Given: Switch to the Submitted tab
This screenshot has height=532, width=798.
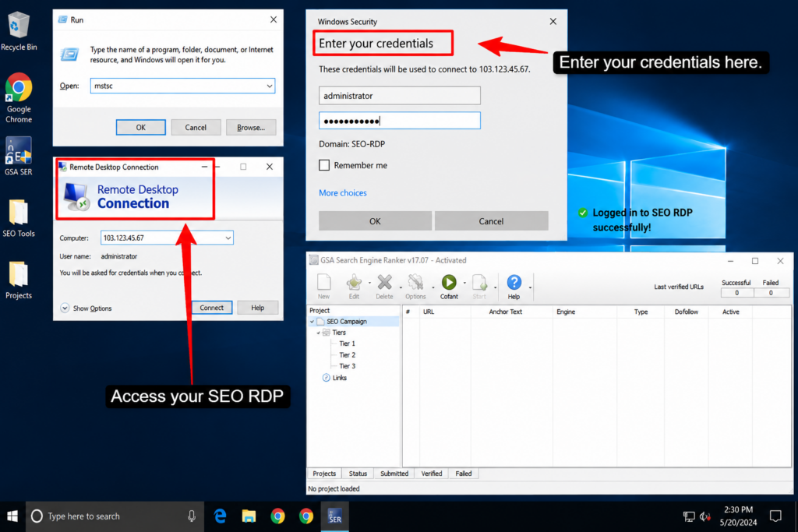Looking at the screenshot, I should 394,474.
